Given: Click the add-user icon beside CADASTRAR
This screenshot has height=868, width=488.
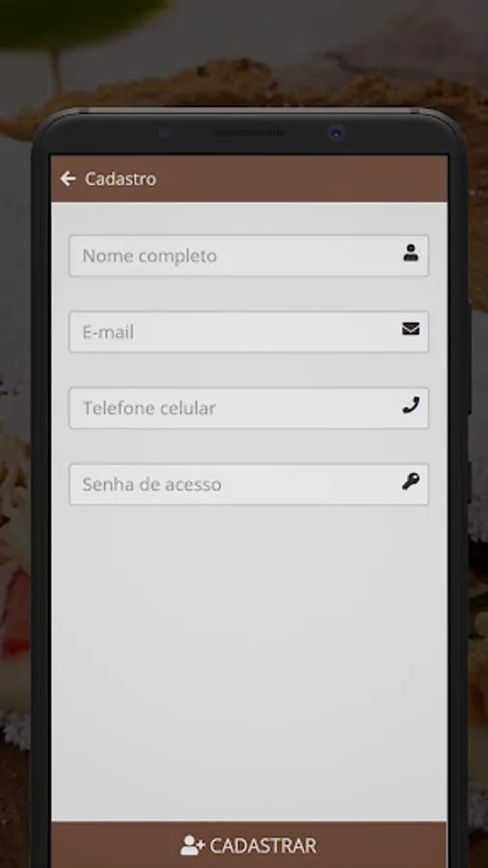Looking at the screenshot, I should coord(193,845).
